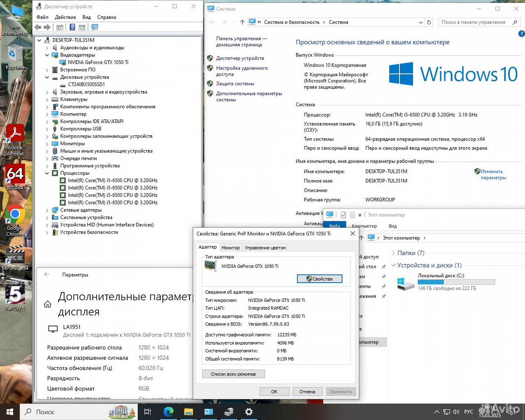This screenshot has height=420, width=525.
Task: Open the Действие menu in Device Manager
Action: pos(65,17)
